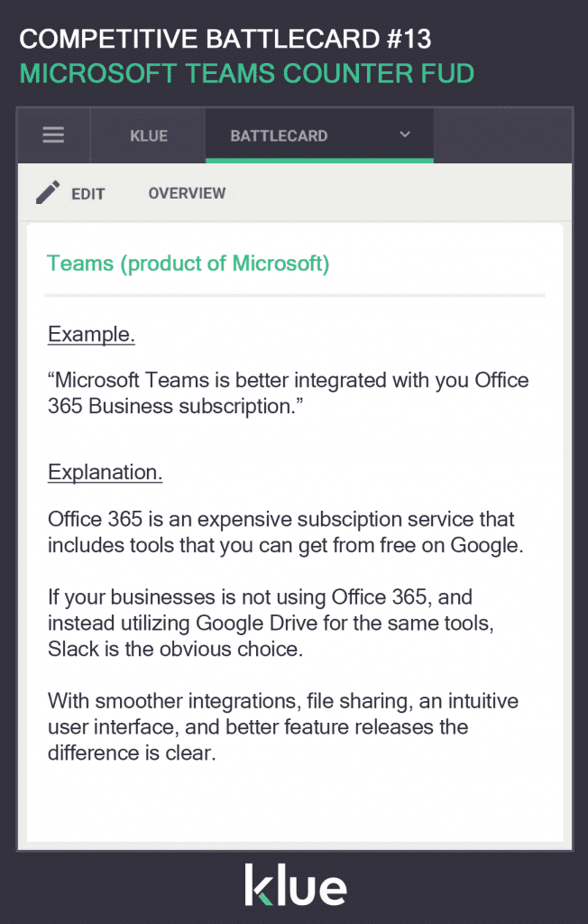The height and width of the screenshot is (924, 588).
Task: Click the underlined Explanation heading
Action: 105,472
